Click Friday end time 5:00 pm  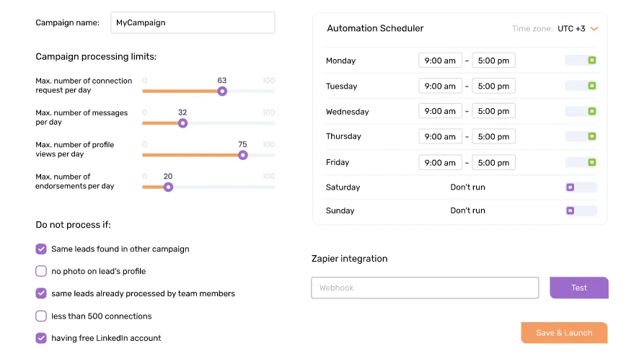[493, 162]
